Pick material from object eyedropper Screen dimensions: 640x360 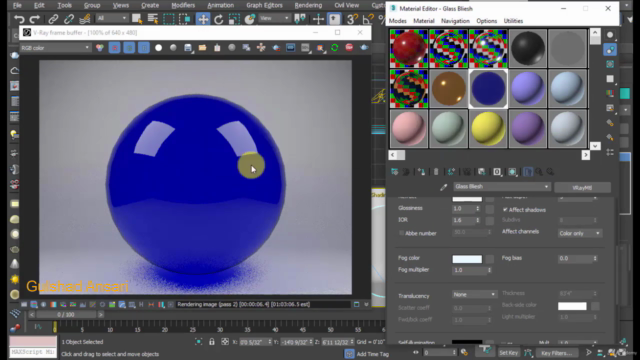pyautogui.click(x=443, y=187)
